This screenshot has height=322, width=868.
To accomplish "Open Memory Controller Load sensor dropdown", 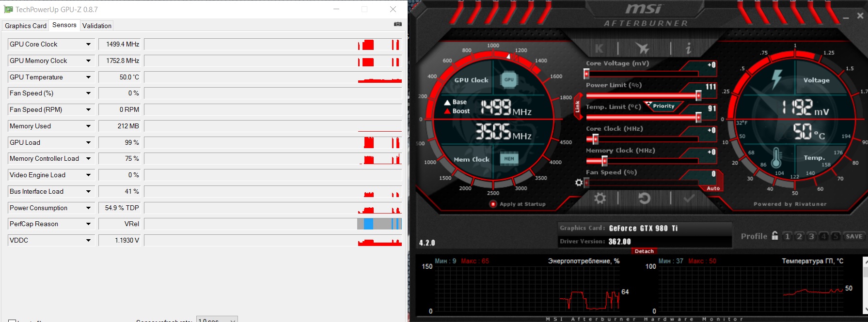I will point(88,158).
